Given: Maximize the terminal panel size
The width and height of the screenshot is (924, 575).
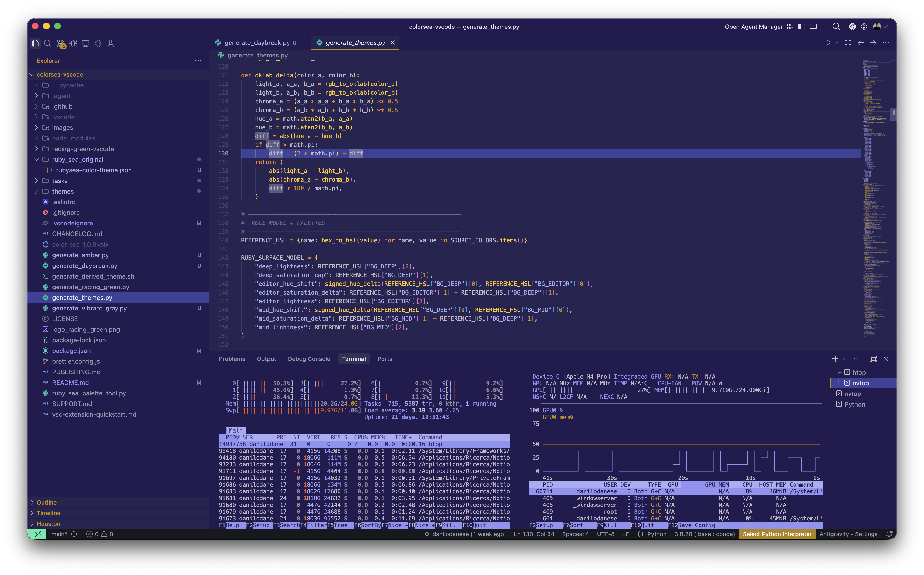Looking at the screenshot, I should click(x=873, y=359).
